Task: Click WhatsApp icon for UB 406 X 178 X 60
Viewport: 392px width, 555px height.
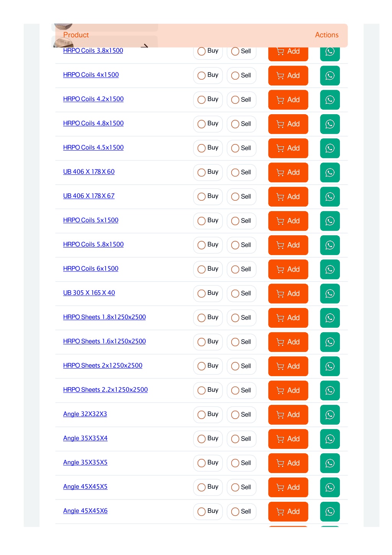Action: (330, 172)
